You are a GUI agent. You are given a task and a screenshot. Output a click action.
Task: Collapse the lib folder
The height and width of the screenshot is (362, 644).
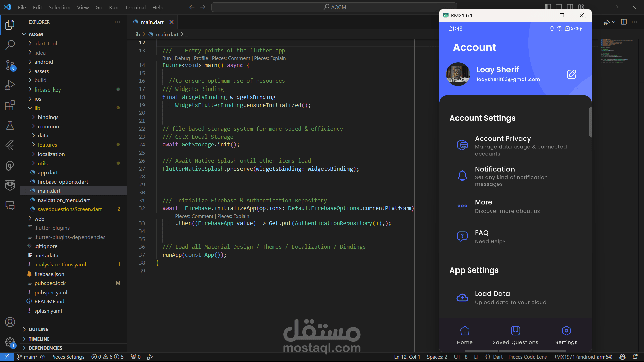pyautogui.click(x=37, y=108)
